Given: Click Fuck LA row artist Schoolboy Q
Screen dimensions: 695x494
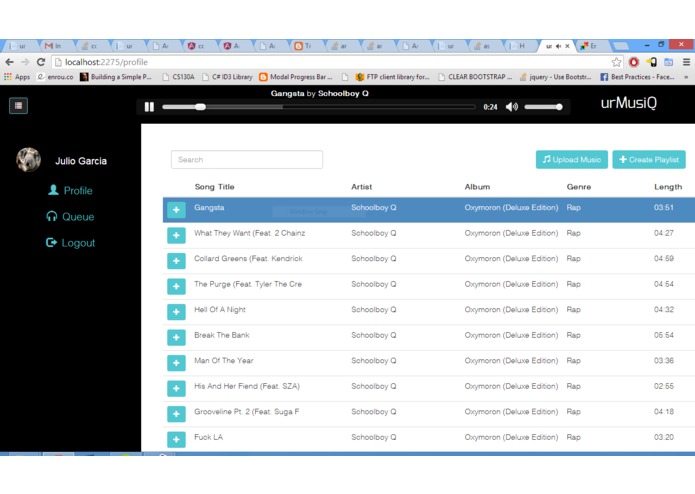Looking at the screenshot, I should pyautogui.click(x=374, y=437).
